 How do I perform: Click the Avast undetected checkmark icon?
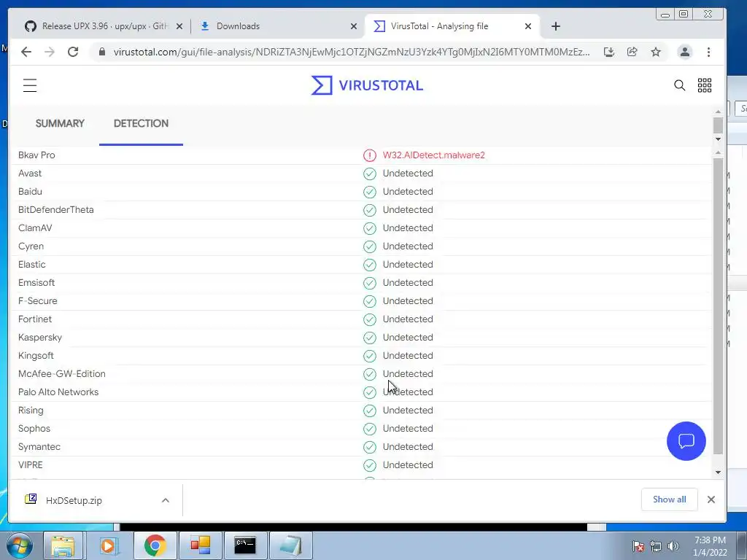[x=370, y=174]
